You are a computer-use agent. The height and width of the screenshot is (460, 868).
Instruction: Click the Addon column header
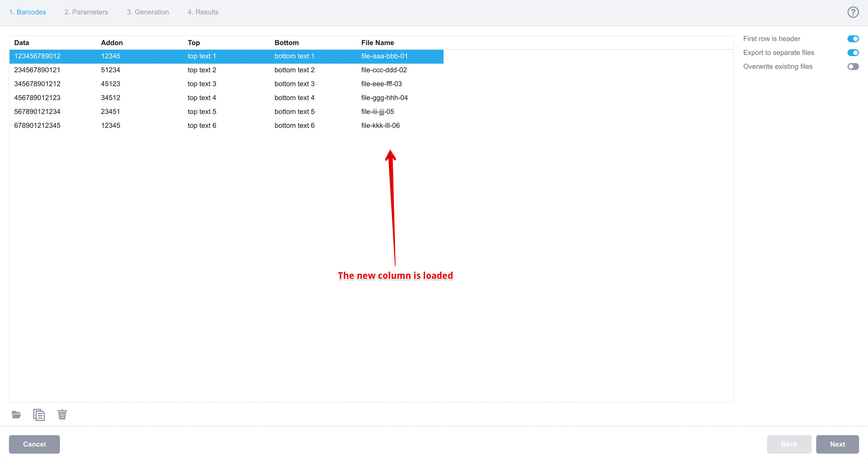click(111, 43)
